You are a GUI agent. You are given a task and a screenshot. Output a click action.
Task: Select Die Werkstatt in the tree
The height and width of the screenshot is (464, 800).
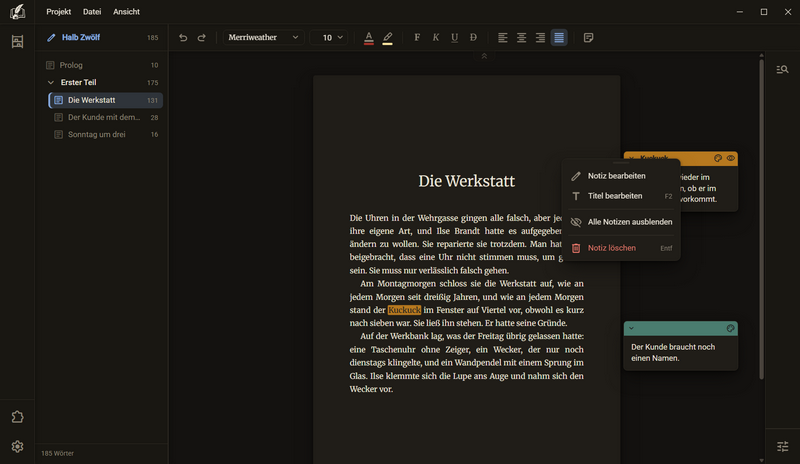tap(106, 100)
